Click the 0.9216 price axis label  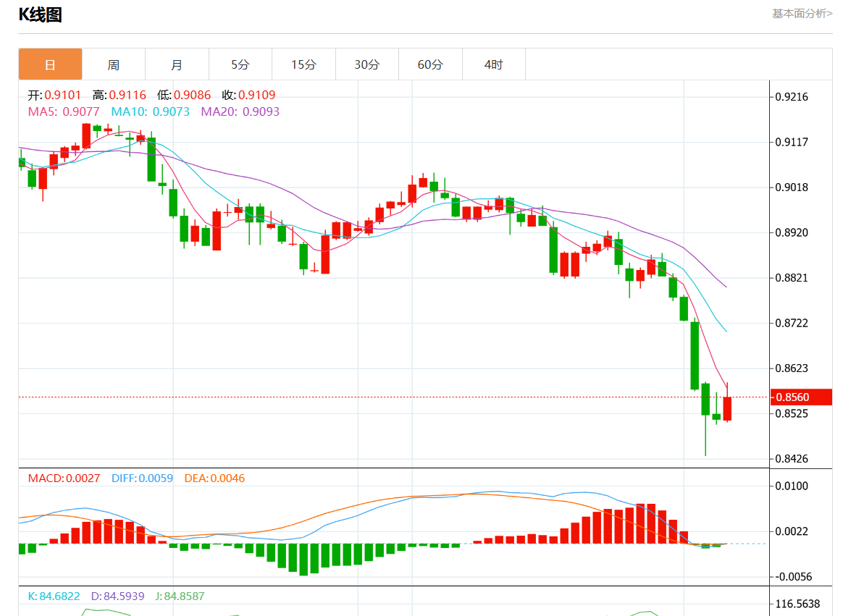coord(792,97)
